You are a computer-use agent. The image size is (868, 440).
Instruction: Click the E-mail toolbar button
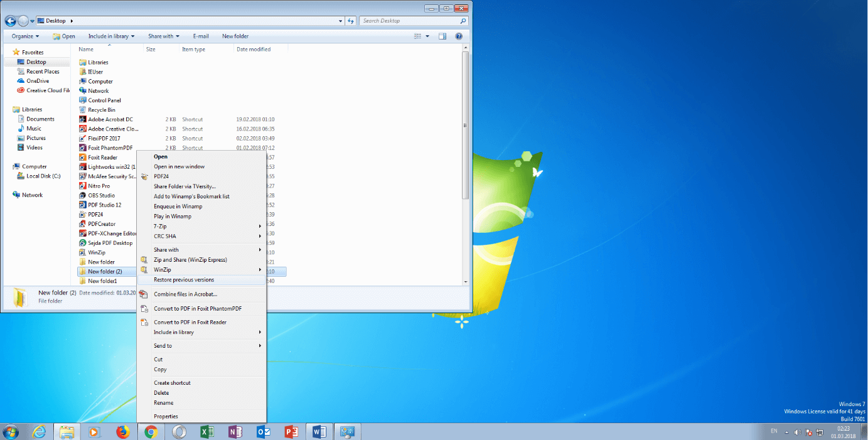[x=201, y=36]
